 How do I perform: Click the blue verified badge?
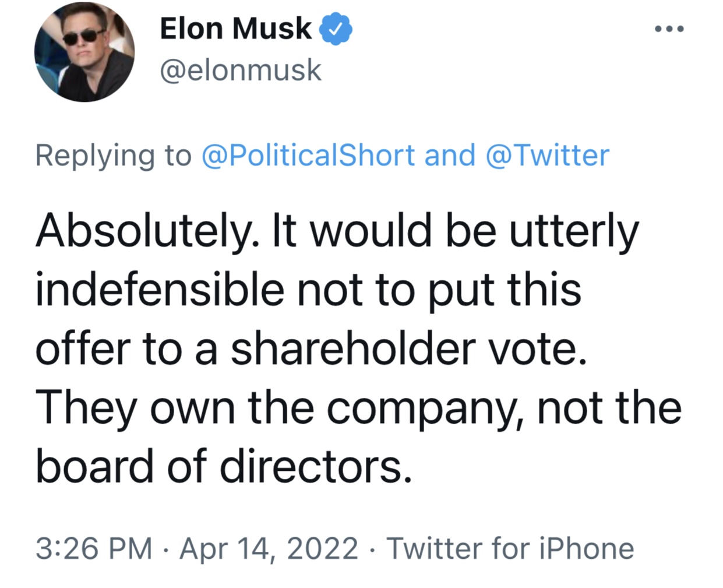coord(336,29)
